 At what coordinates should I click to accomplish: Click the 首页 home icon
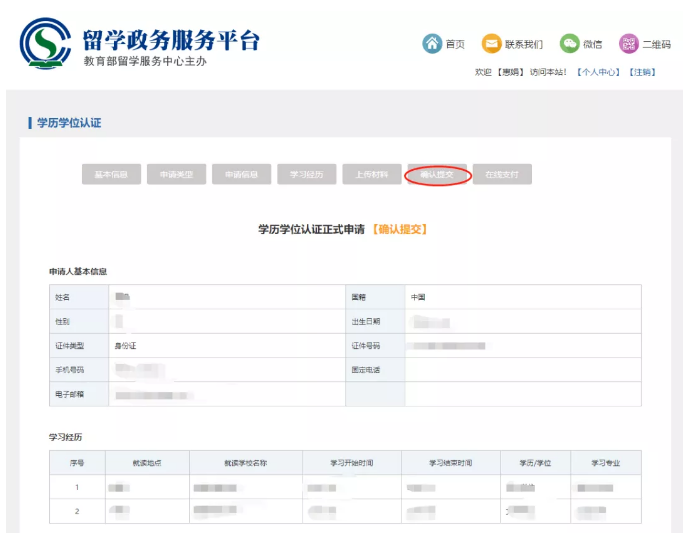(x=432, y=43)
